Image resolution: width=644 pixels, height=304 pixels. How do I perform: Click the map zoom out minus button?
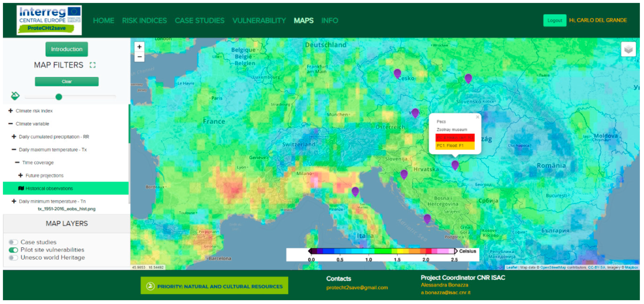pyautogui.click(x=139, y=57)
